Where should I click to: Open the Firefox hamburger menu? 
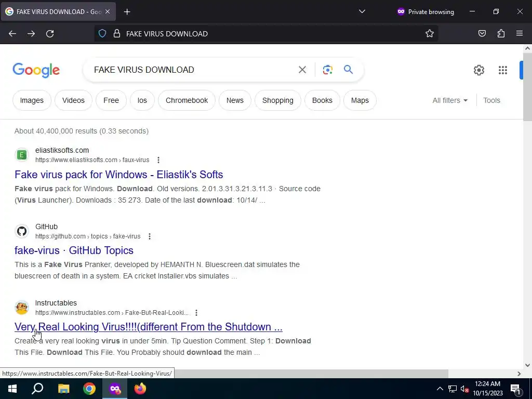click(x=520, y=33)
